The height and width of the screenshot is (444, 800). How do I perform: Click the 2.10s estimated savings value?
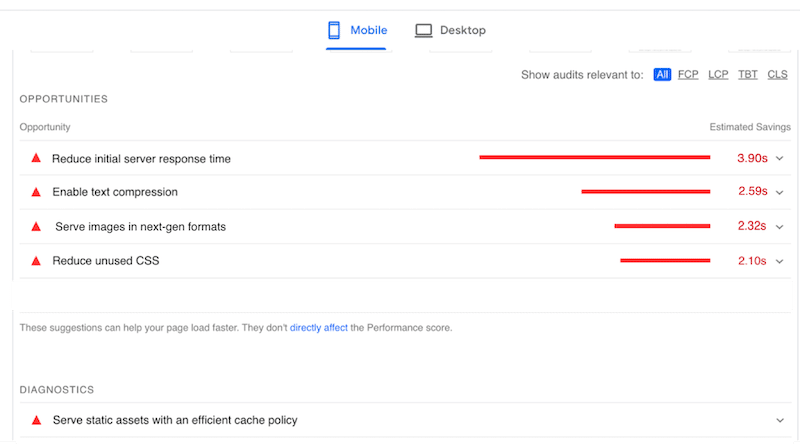point(752,261)
